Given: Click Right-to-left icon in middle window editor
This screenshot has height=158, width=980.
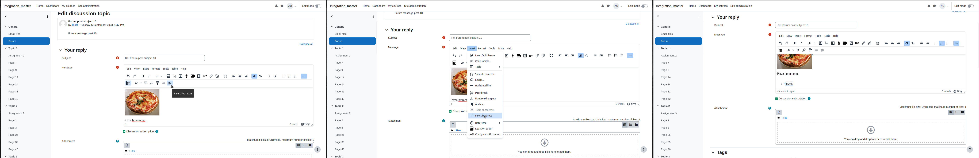Looking at the screenshot, I should coord(587,56).
